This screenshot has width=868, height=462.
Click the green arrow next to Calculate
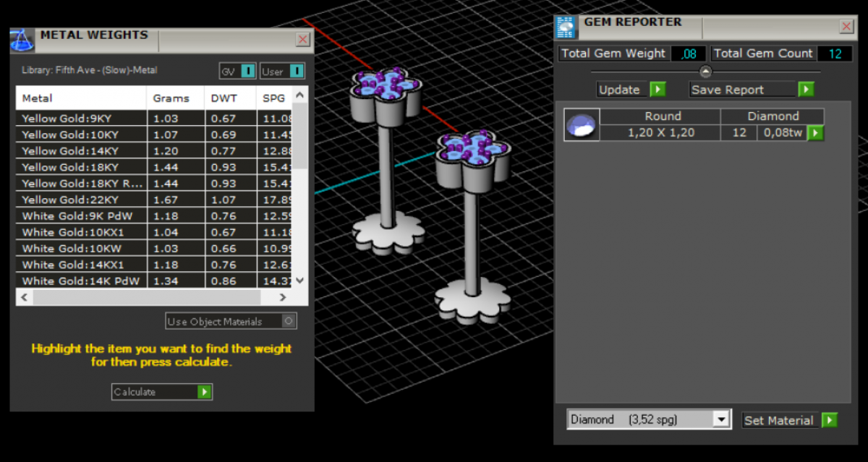point(205,392)
